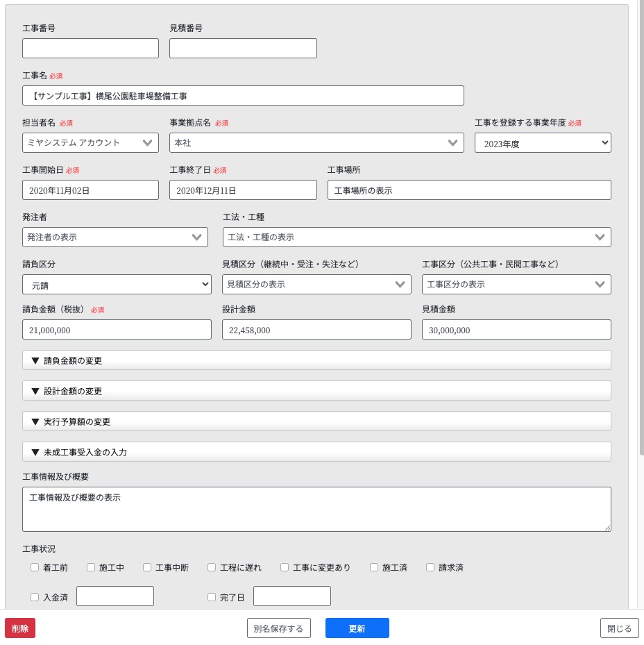This screenshot has width=644, height=645.
Task: Open the 見積区分 dropdown chevron
Action: tap(400, 284)
